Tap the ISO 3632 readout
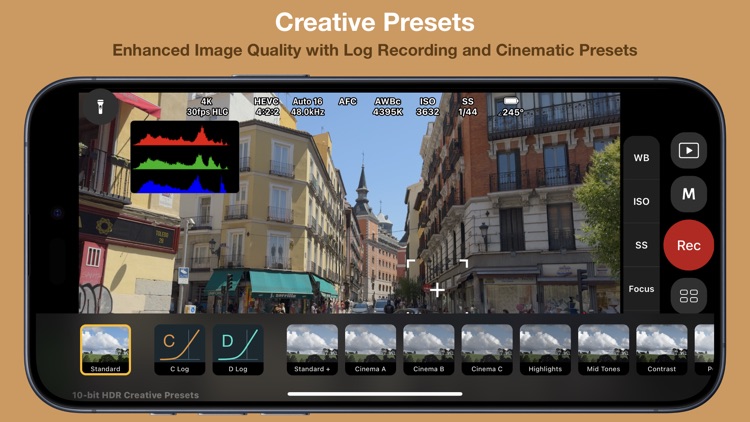 pyautogui.click(x=428, y=107)
